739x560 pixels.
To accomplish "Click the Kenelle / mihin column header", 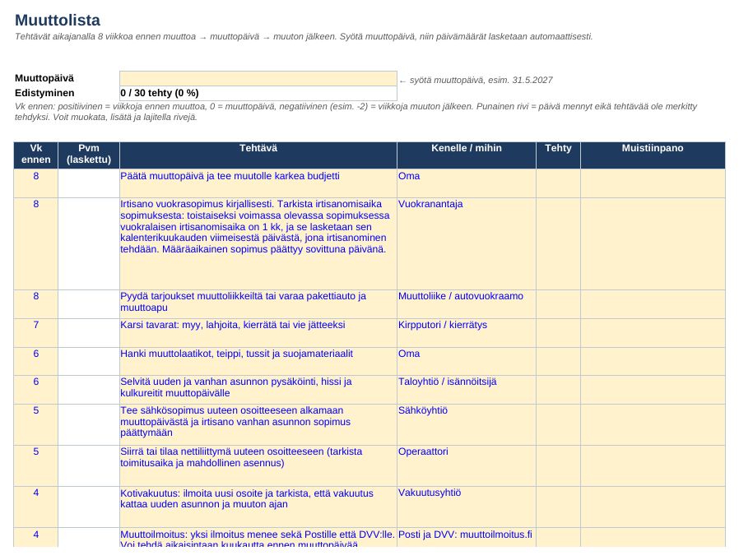I will point(466,155).
